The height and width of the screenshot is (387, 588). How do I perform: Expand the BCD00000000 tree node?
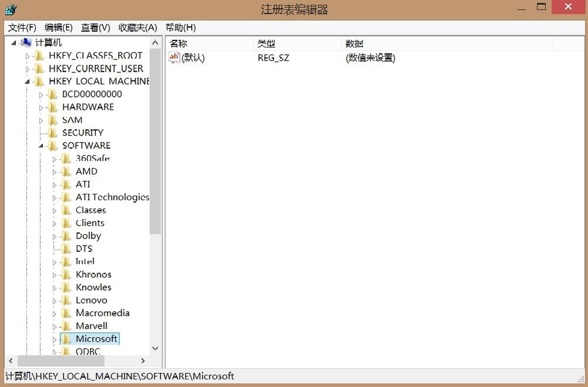(40, 94)
